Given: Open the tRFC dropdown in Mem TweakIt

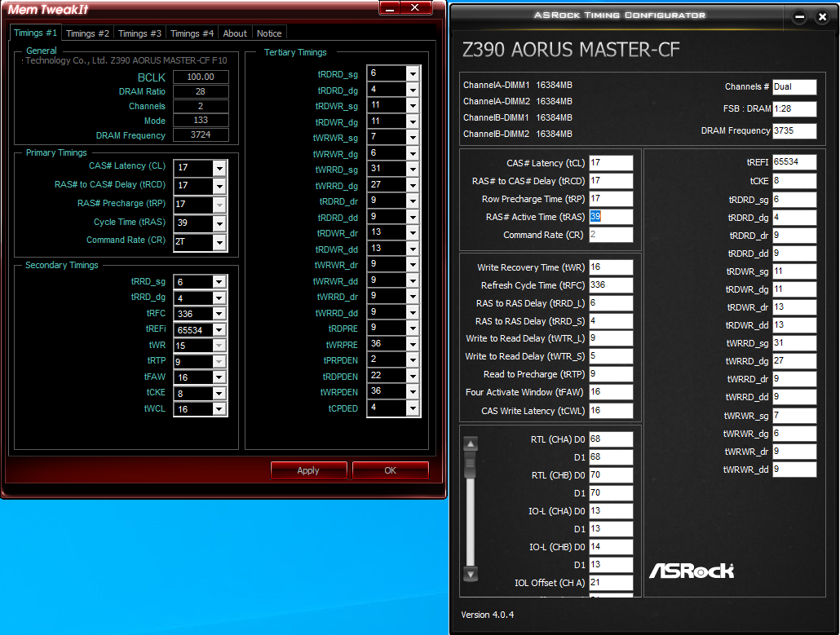Looking at the screenshot, I should pos(219,314).
